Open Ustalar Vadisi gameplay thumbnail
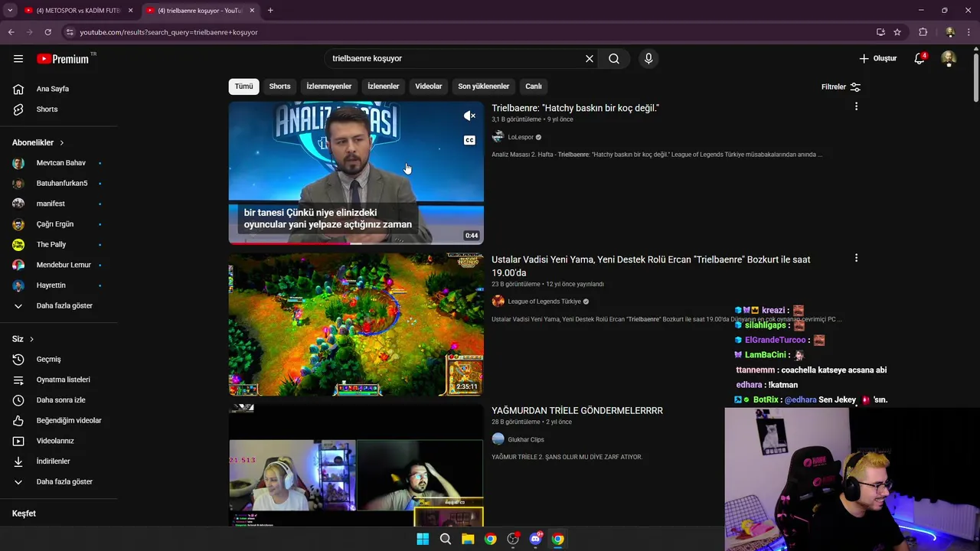The height and width of the screenshot is (551, 980). coord(356,324)
